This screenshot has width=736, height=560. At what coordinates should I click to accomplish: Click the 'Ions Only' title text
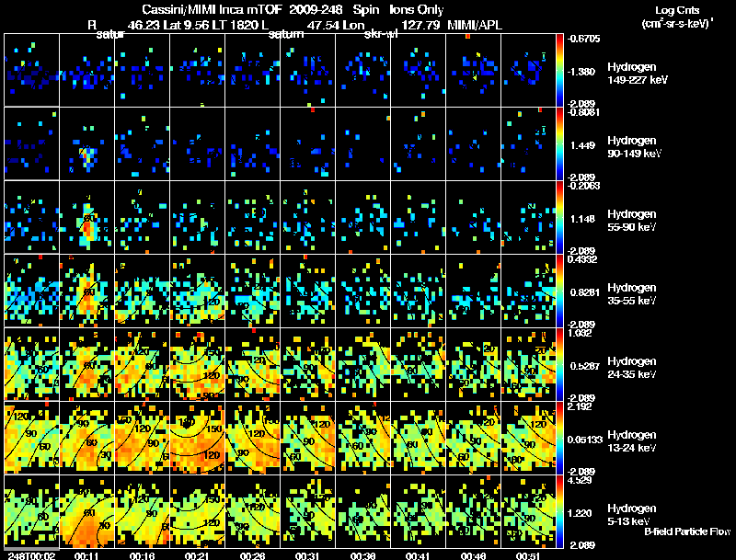coord(417,9)
